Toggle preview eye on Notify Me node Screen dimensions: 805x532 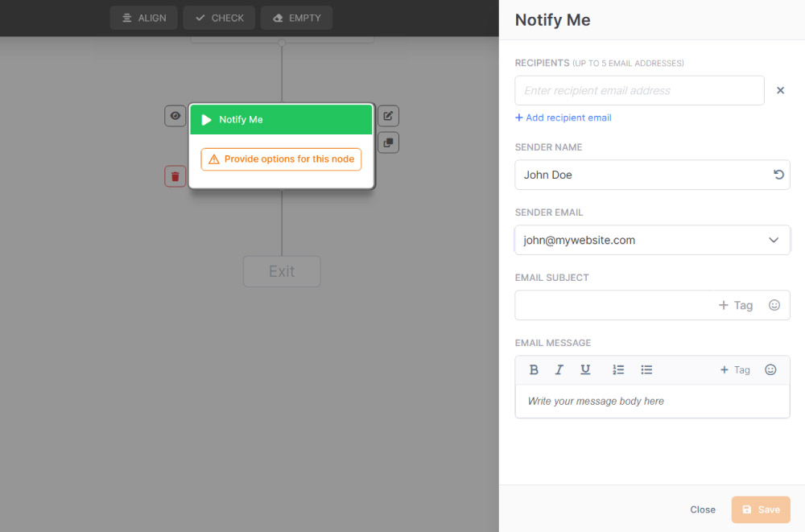pos(175,116)
